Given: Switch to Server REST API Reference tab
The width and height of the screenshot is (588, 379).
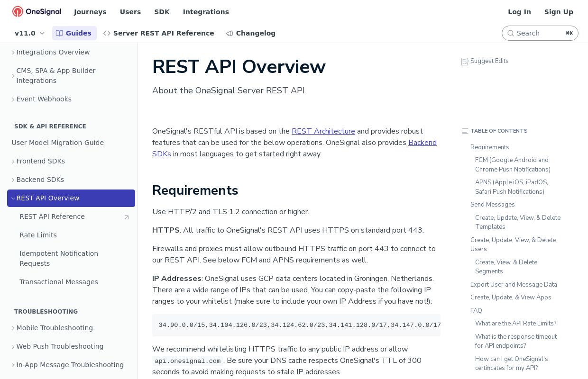Looking at the screenshot, I should click(159, 33).
